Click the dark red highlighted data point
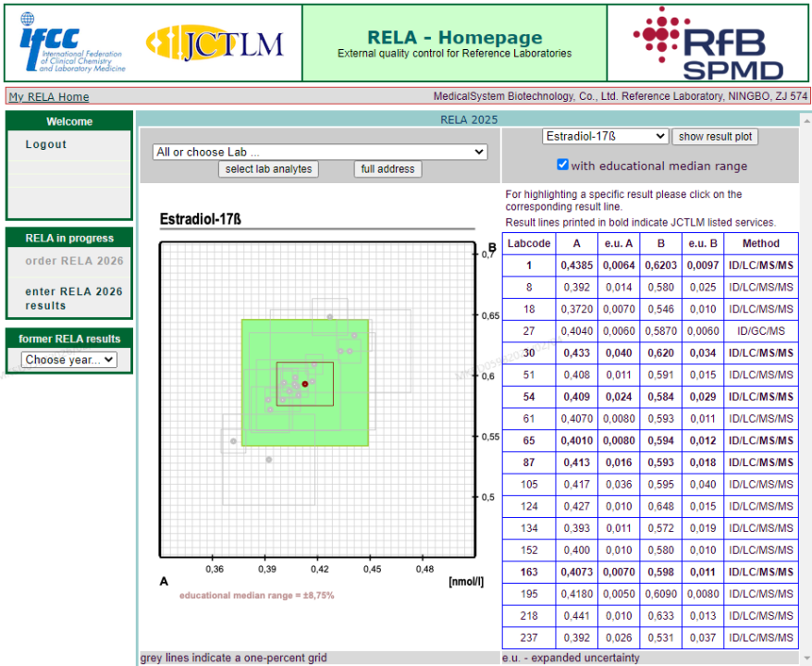The image size is (812, 666). pos(305,384)
